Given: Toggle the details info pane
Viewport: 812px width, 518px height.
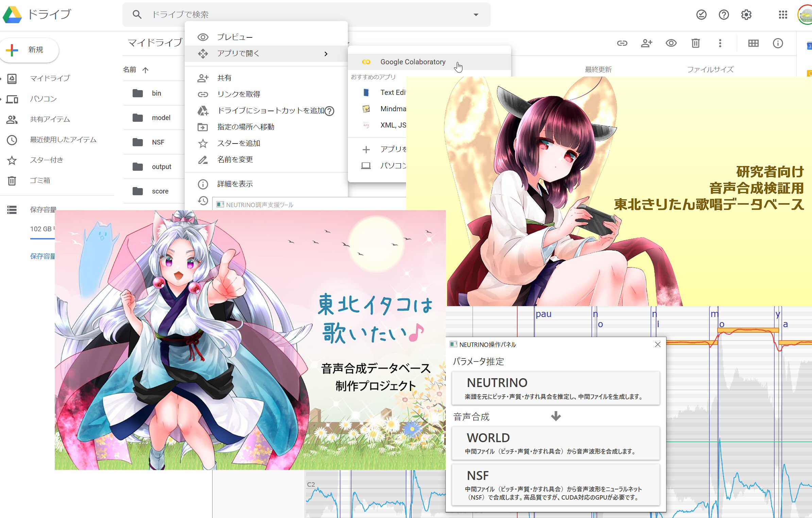Looking at the screenshot, I should point(778,43).
